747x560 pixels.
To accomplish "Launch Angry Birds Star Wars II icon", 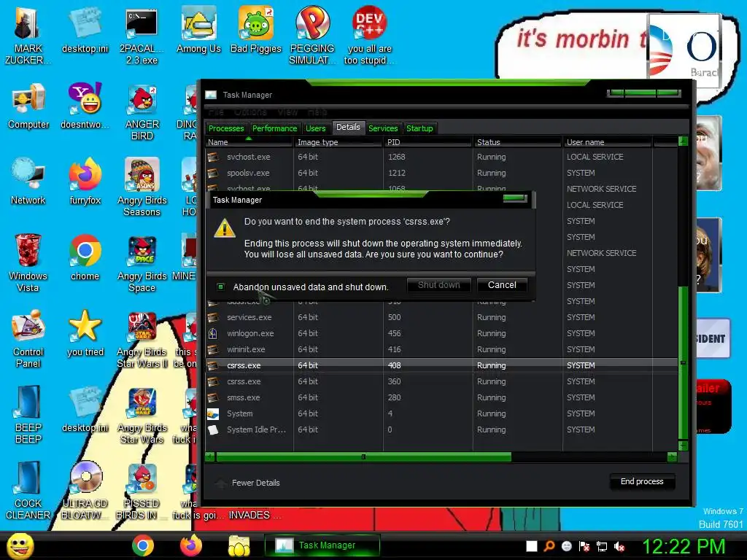I will pos(142,338).
